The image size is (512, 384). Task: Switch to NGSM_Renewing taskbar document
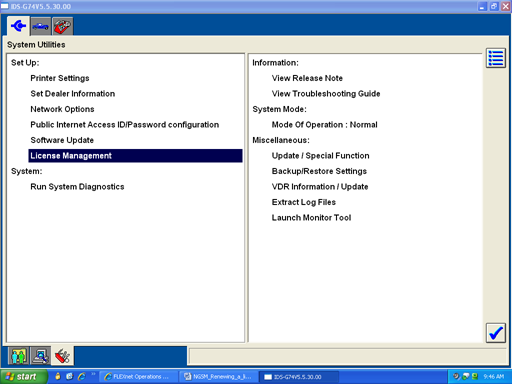point(218,377)
